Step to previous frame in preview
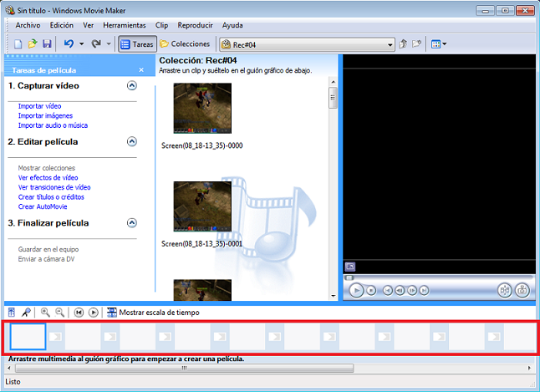The width and height of the screenshot is (540, 392). click(400, 291)
